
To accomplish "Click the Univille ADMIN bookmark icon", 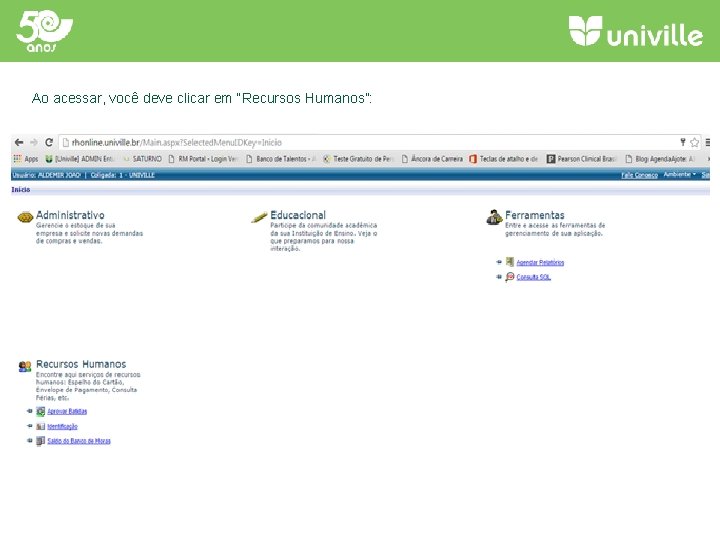I will click(x=49, y=159).
